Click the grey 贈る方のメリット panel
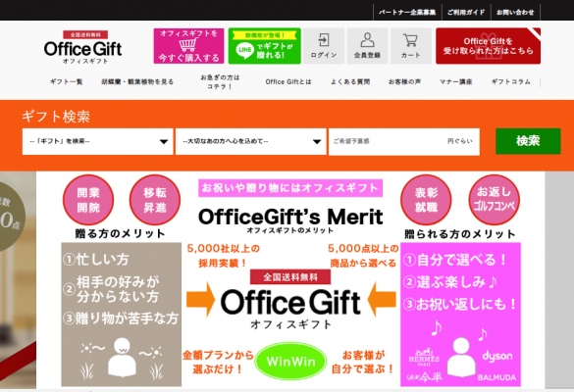The width and height of the screenshot is (574, 392). coord(121,315)
